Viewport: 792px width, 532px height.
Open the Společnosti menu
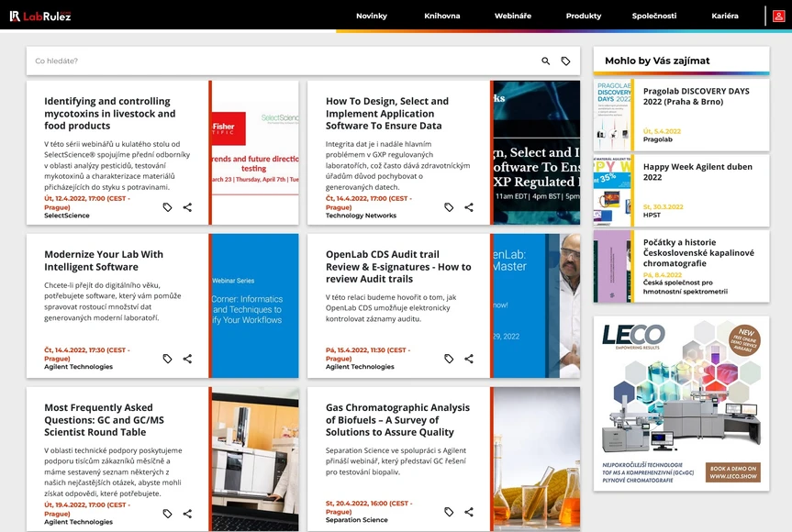point(654,16)
